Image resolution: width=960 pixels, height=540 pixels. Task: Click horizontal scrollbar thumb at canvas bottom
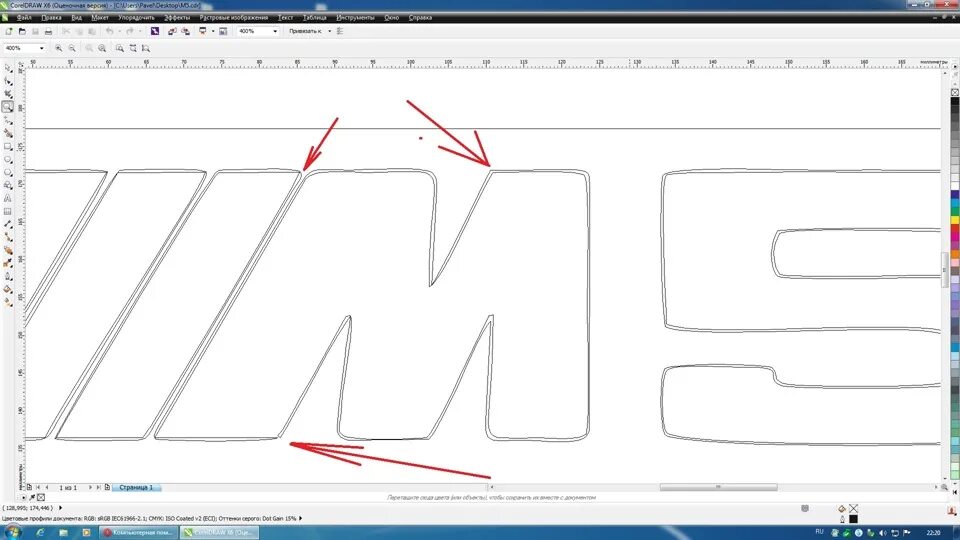[719, 487]
